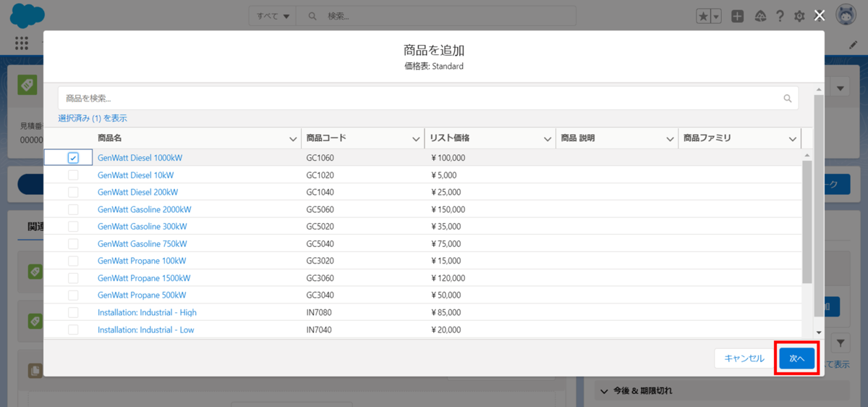This screenshot has width=868, height=407.
Task: Click the 選択済み (1) を表示 link
Action: point(93,118)
